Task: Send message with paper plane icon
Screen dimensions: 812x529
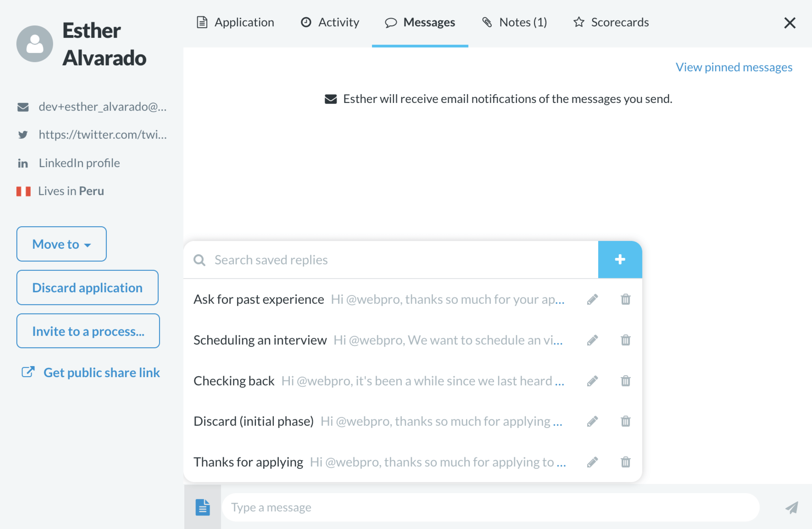Action: [x=792, y=507]
